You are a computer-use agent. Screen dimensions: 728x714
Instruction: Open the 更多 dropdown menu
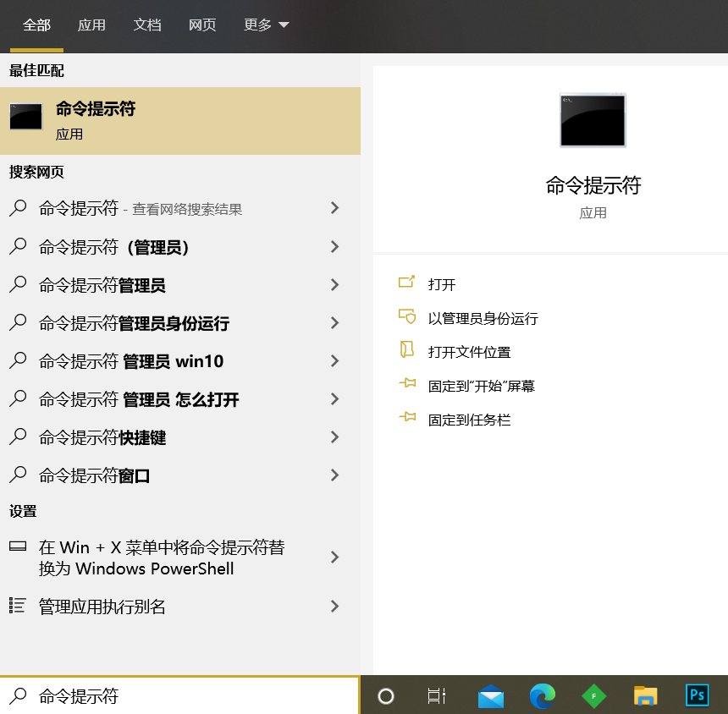coord(265,25)
